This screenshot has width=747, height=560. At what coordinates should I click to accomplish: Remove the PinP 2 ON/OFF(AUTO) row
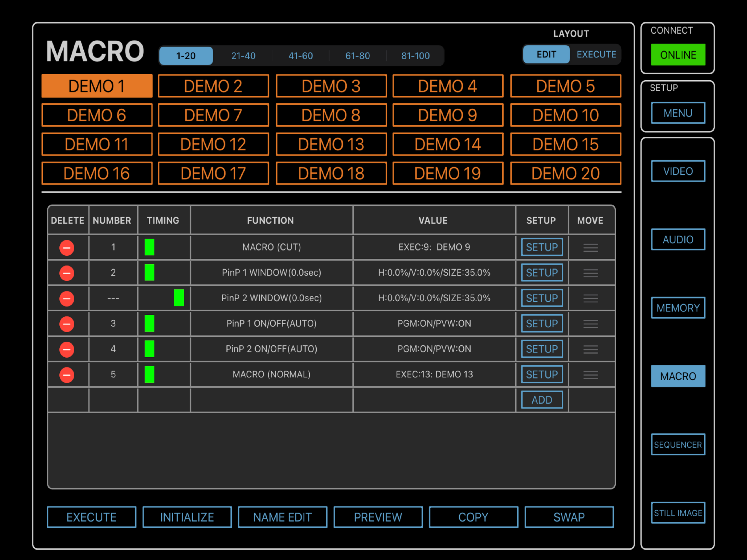click(x=66, y=349)
